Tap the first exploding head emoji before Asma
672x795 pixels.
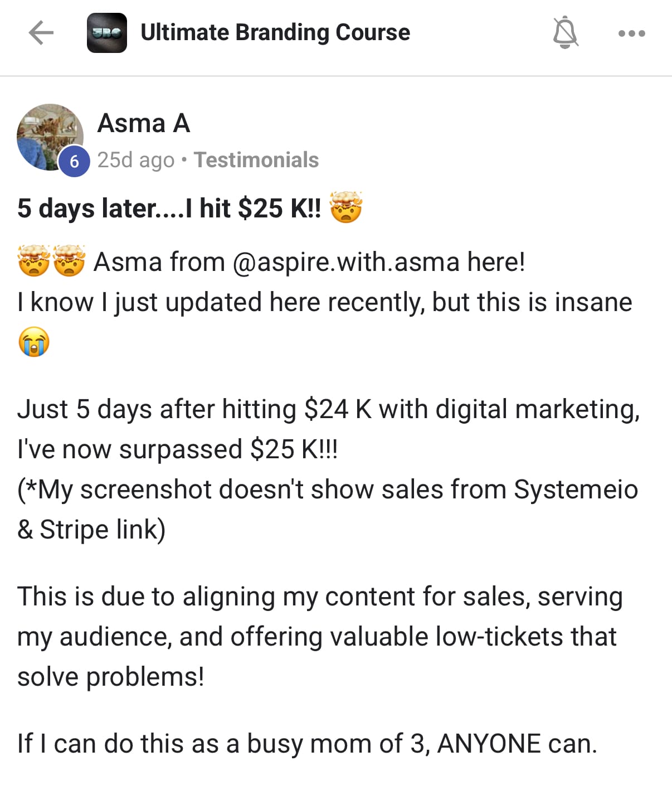coord(35,261)
